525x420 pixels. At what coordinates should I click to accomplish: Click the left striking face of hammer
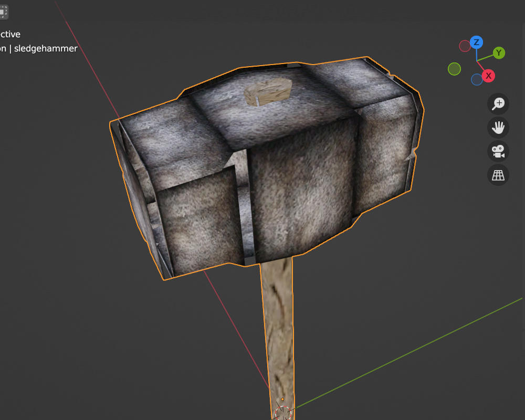[136, 194]
